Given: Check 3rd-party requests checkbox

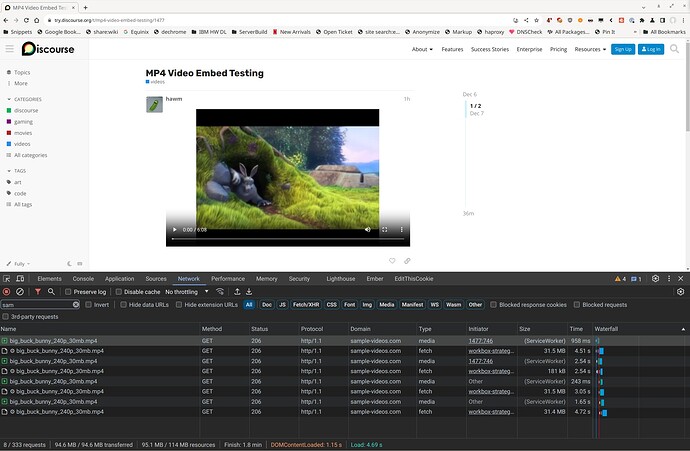Looking at the screenshot, I should tap(6, 317).
